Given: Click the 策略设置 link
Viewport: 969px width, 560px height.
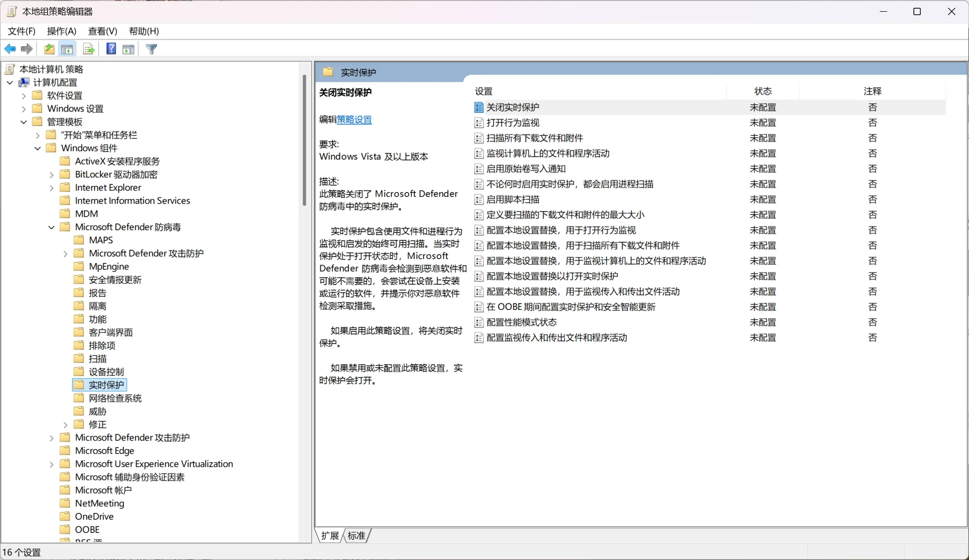Looking at the screenshot, I should coord(354,119).
